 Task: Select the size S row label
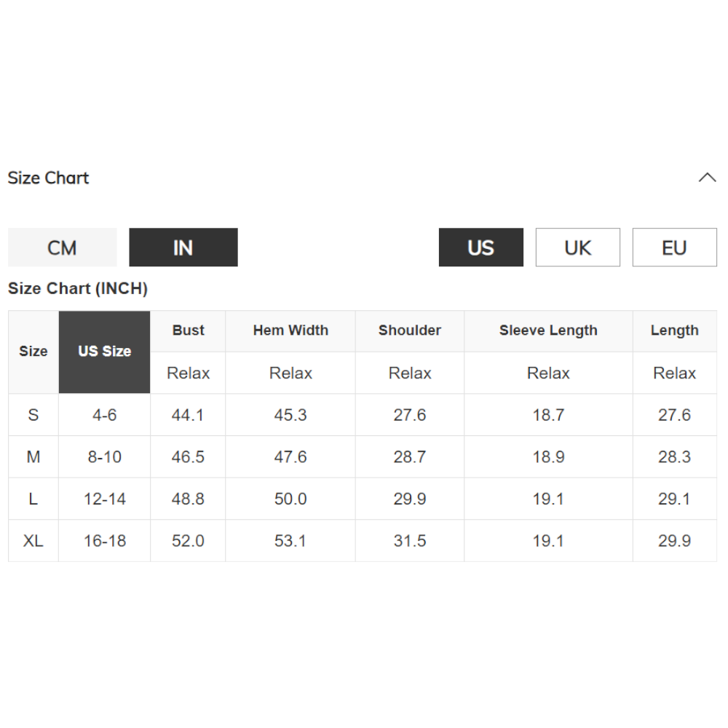[33, 415]
